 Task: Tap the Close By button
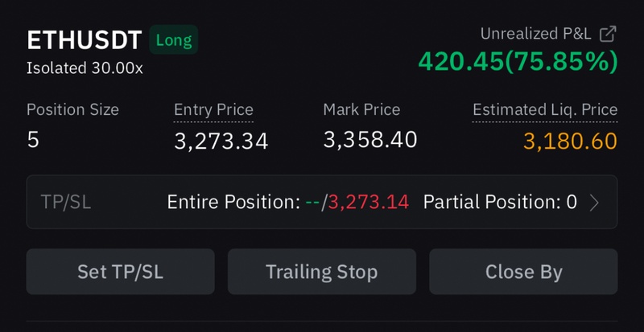point(523,272)
